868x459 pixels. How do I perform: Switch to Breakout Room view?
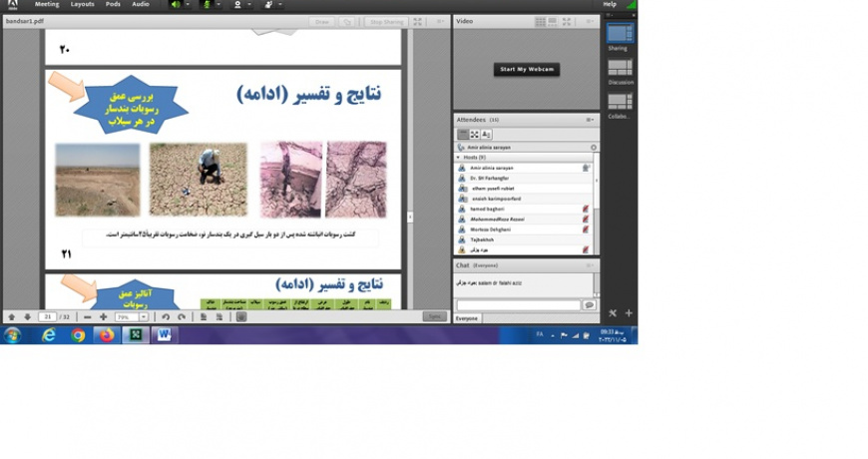point(475,134)
